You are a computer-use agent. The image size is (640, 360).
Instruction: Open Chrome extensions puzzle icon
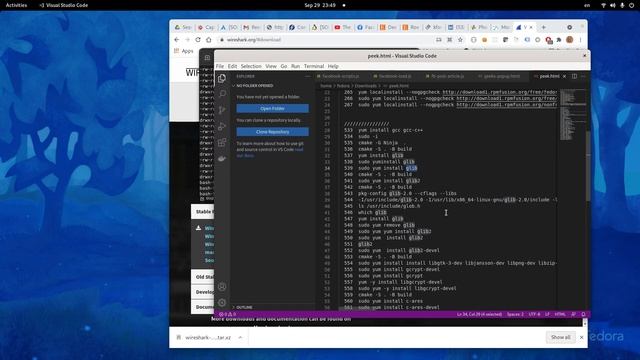(559, 40)
